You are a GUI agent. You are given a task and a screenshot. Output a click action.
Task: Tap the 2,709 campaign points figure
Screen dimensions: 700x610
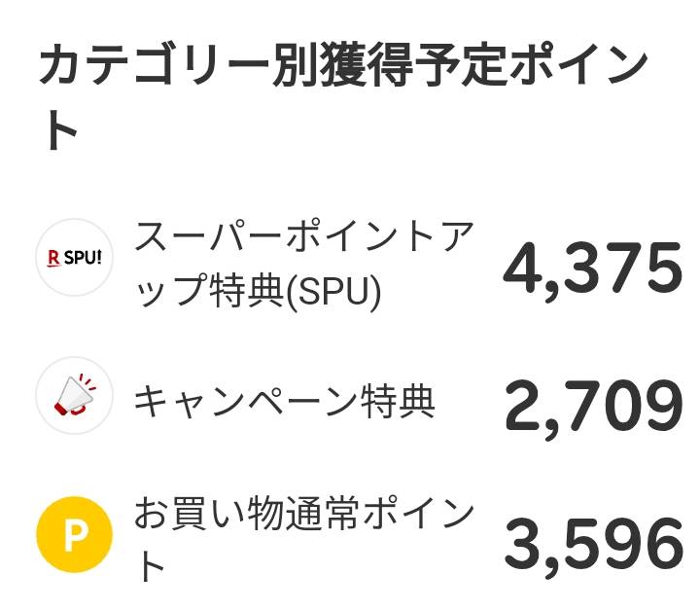coord(593,408)
